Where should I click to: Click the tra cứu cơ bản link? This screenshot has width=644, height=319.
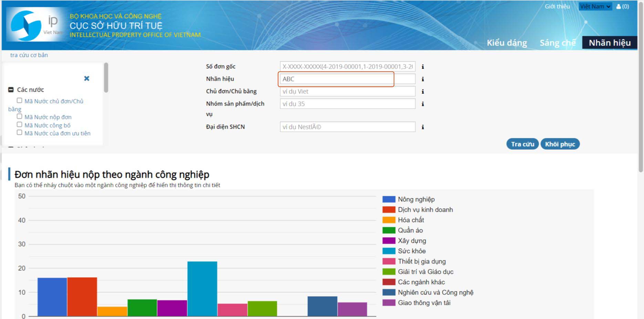(29, 55)
